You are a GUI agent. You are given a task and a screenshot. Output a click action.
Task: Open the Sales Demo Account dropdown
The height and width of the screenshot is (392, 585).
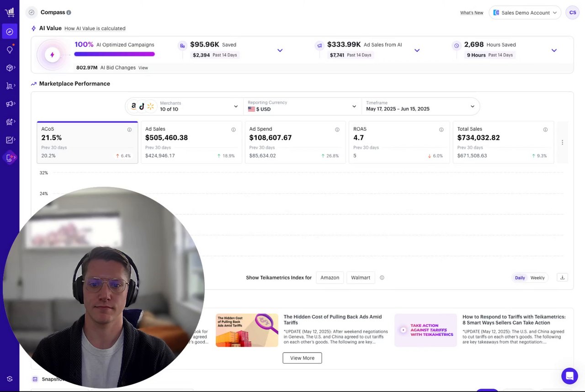(525, 12)
